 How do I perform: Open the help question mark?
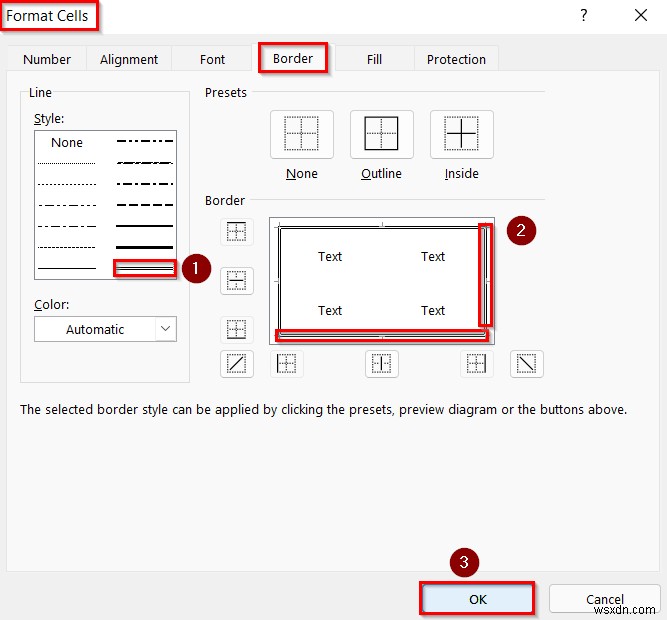(x=584, y=16)
